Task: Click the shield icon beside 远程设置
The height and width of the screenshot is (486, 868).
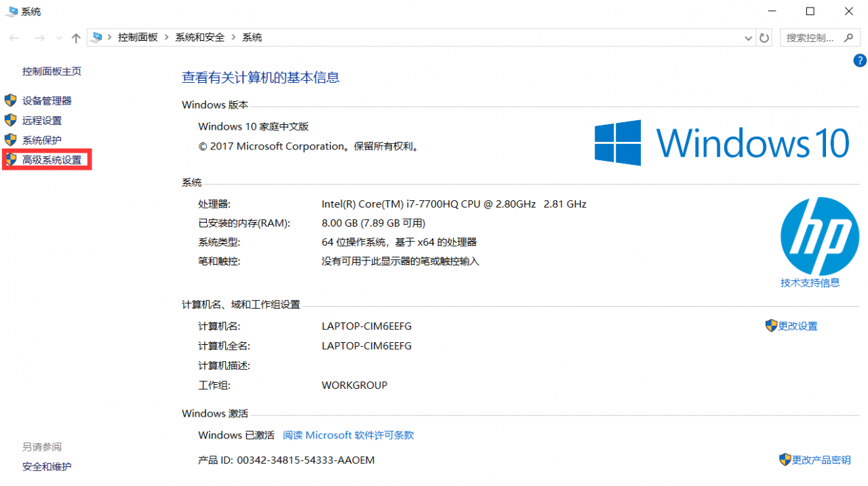Action: pos(10,120)
